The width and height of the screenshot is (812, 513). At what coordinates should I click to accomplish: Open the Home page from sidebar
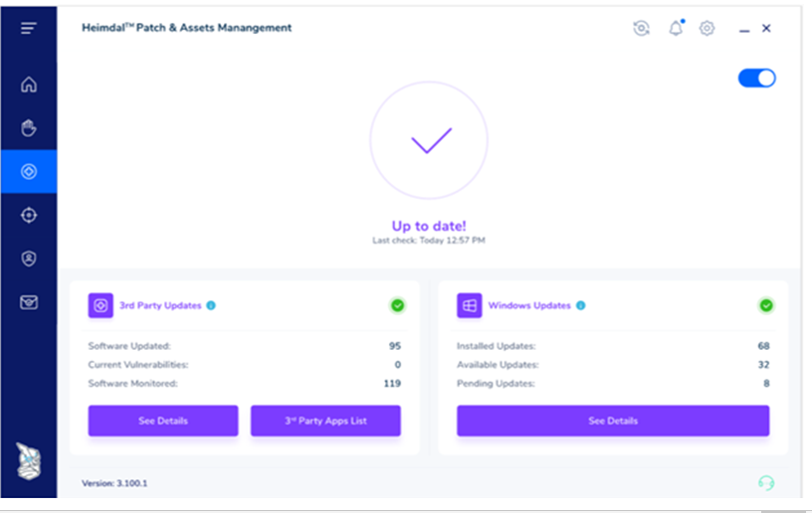point(29,85)
